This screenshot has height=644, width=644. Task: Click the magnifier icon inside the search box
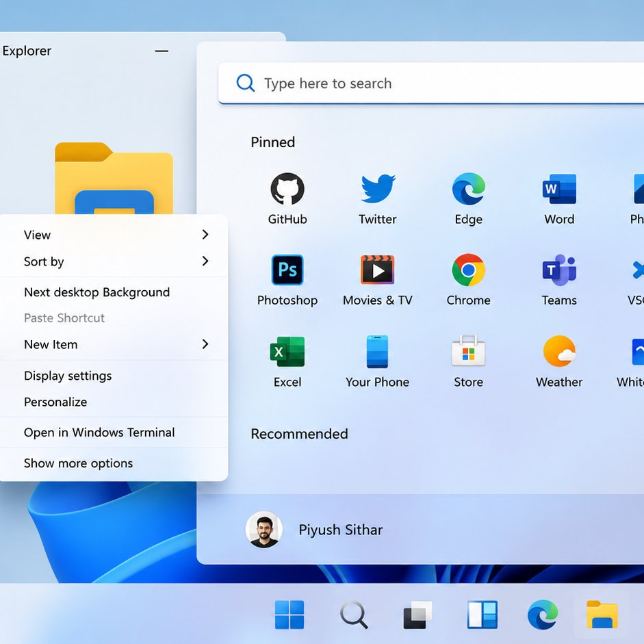click(246, 83)
